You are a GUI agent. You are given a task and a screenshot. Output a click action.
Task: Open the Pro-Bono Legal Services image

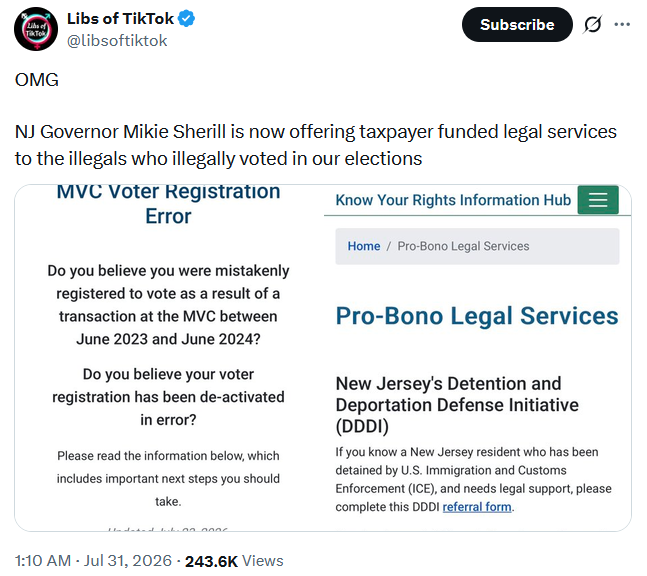pyautogui.click(x=477, y=358)
